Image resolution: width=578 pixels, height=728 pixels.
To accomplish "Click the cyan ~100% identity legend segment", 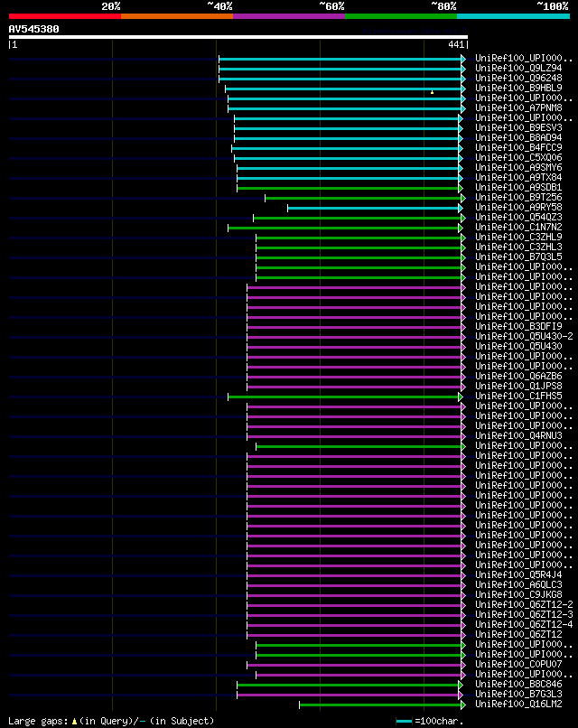I will click(514, 16).
